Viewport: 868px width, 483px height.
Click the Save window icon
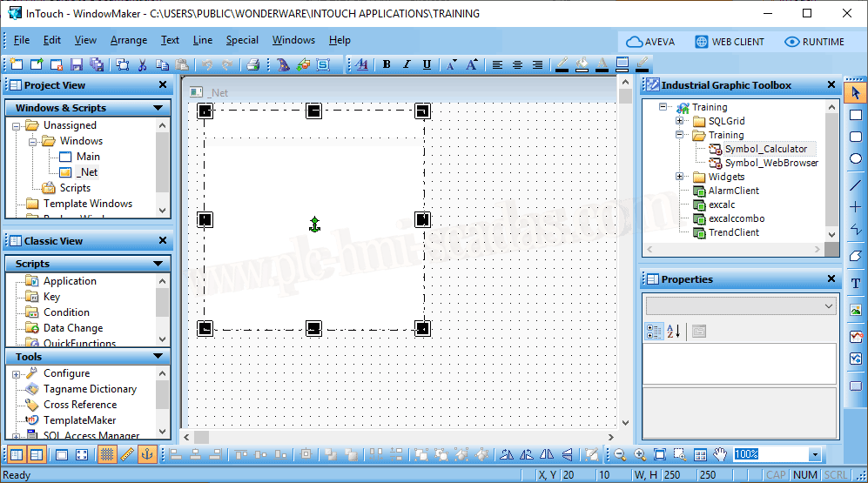77,64
